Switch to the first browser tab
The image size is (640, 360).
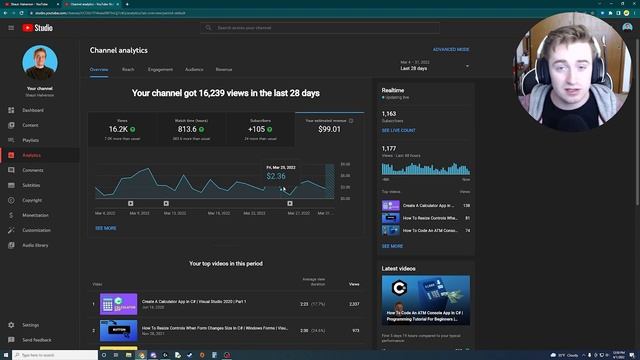(x=31, y=4)
